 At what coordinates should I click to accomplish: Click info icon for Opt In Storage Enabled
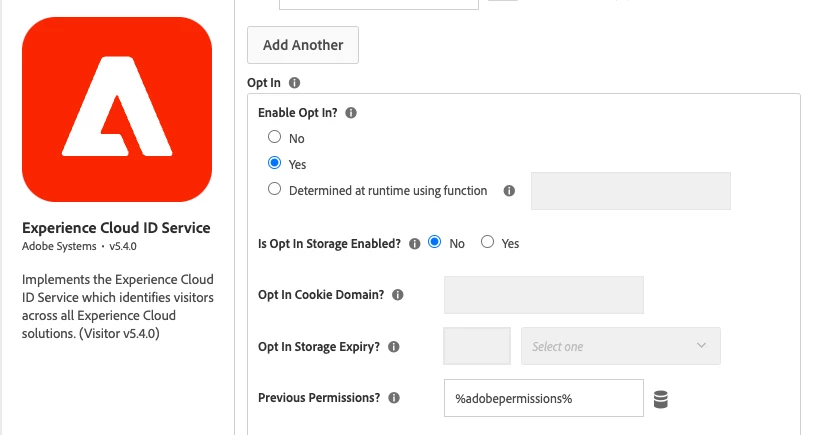[415, 243]
